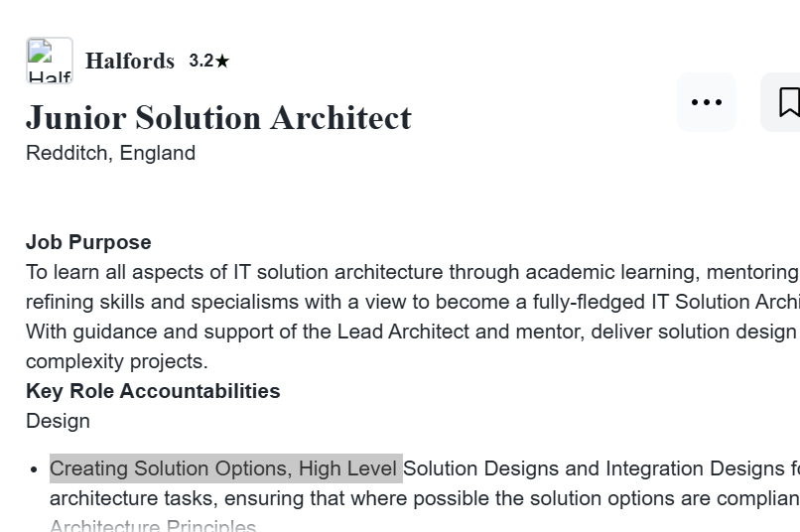Click the line starting "With guidance and support"
This screenshot has height=532, width=800.
298,332
